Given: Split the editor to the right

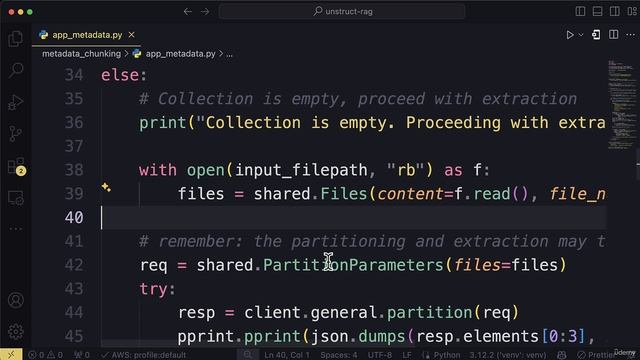Looking at the screenshot, I should click(613, 35).
